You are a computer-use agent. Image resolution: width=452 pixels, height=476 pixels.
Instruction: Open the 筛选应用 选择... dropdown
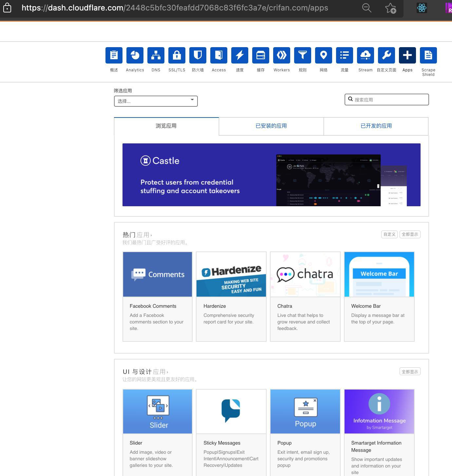(156, 101)
